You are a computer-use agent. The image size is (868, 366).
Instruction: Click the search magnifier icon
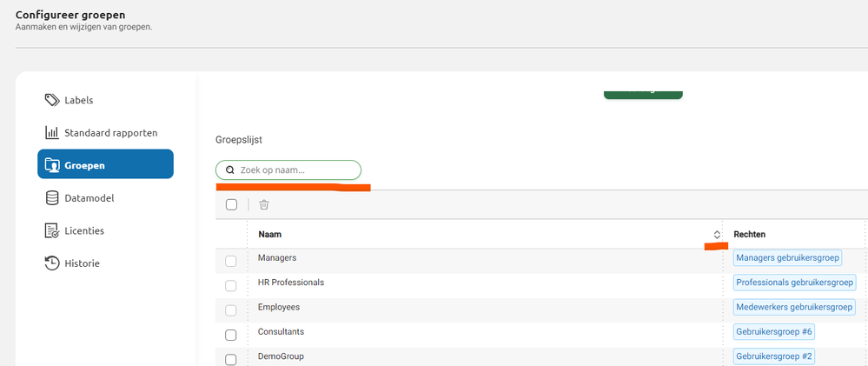tap(230, 170)
